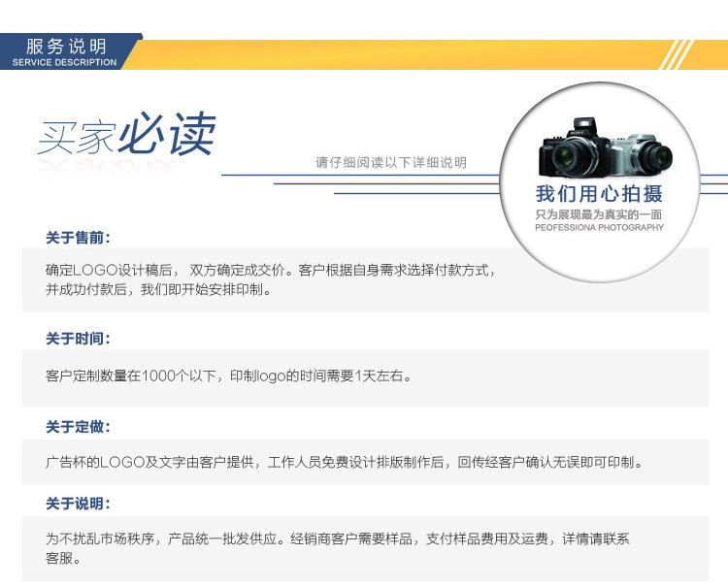728x587 pixels.
Task: Click the 关于时间 section heading
Action: (x=78, y=339)
